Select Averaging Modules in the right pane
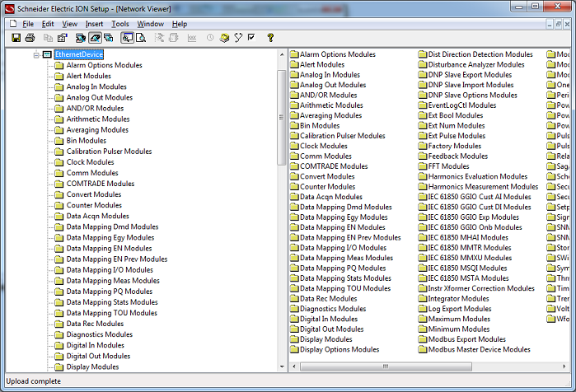576x392 pixels. click(330, 115)
